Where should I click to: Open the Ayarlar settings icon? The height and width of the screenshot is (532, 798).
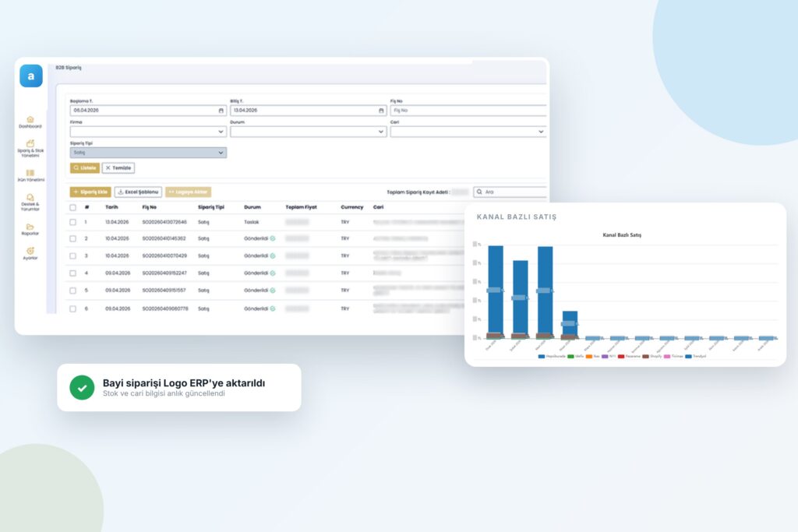click(x=30, y=251)
